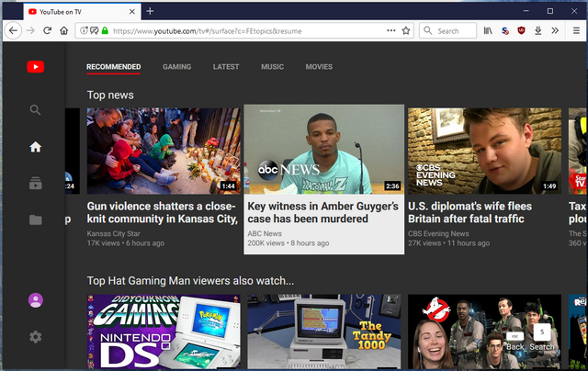Go to Home icon in sidebar
Image resolution: width=588 pixels, height=371 pixels.
(x=36, y=147)
